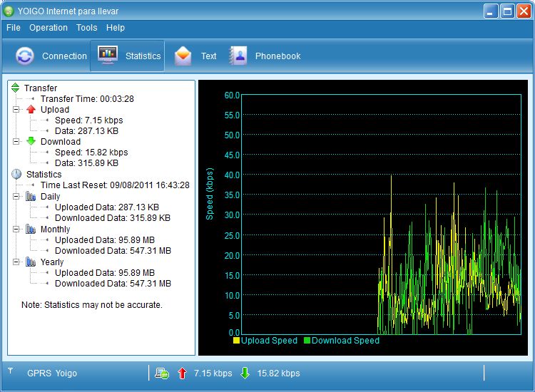Image resolution: width=535 pixels, height=392 pixels.
Task: Select Yearly Uploaded Data: 95.89 MB
Action: click(x=105, y=273)
